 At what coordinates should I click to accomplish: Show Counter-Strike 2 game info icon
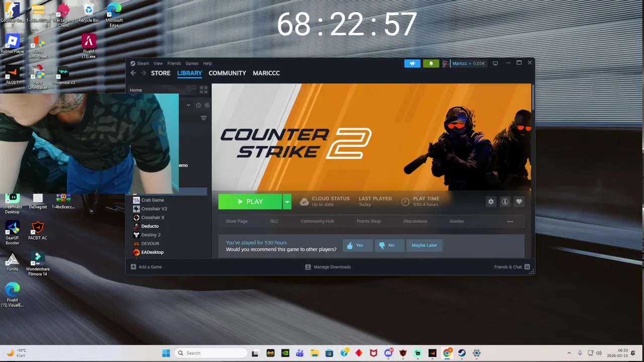pos(505,202)
